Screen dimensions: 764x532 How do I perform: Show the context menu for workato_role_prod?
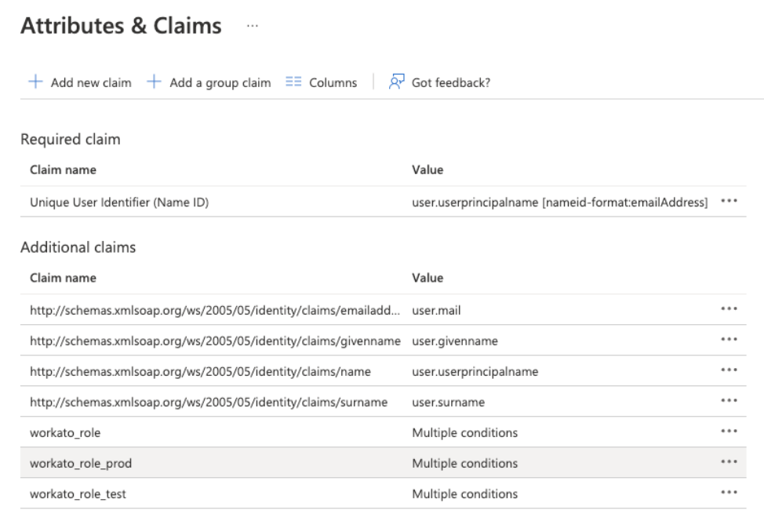click(729, 462)
